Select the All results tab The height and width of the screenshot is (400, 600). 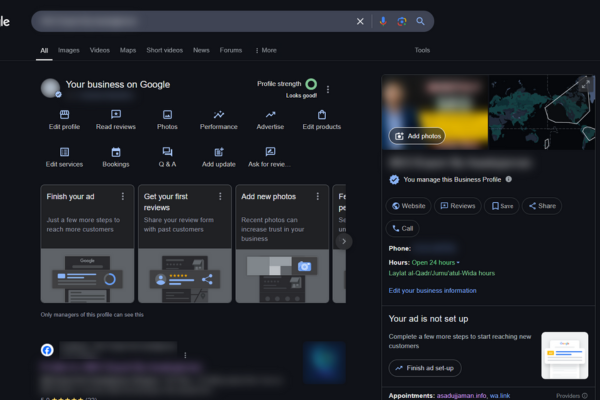pyautogui.click(x=44, y=51)
